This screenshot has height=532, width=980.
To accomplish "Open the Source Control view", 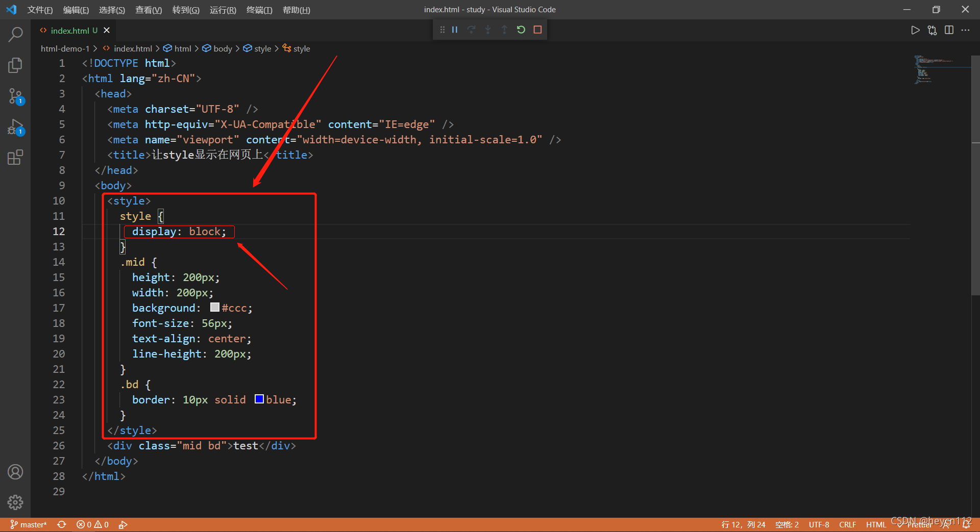I will [15, 96].
